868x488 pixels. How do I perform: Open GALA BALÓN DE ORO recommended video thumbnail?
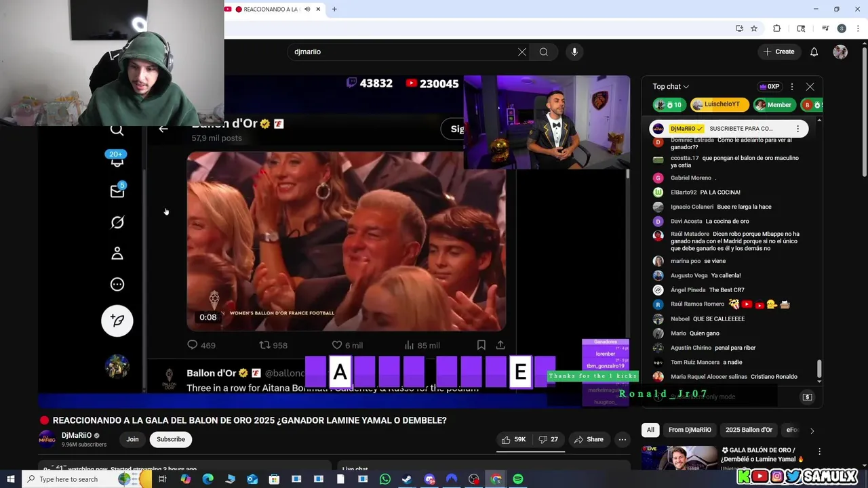(x=679, y=457)
